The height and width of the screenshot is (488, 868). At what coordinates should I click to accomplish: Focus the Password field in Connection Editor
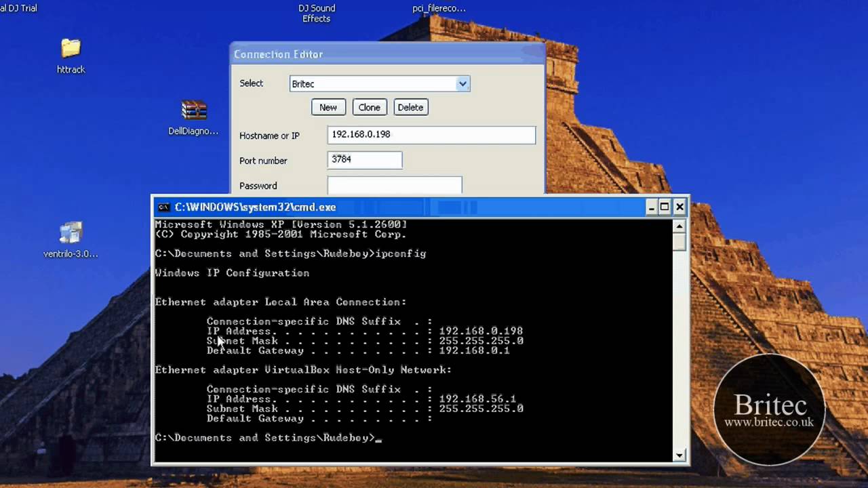(395, 185)
